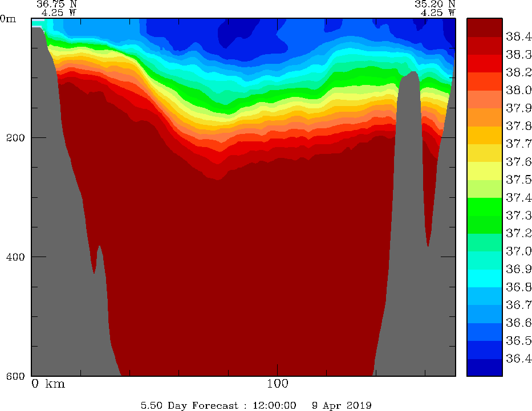Click the 600 depth axis label

coord(15,376)
